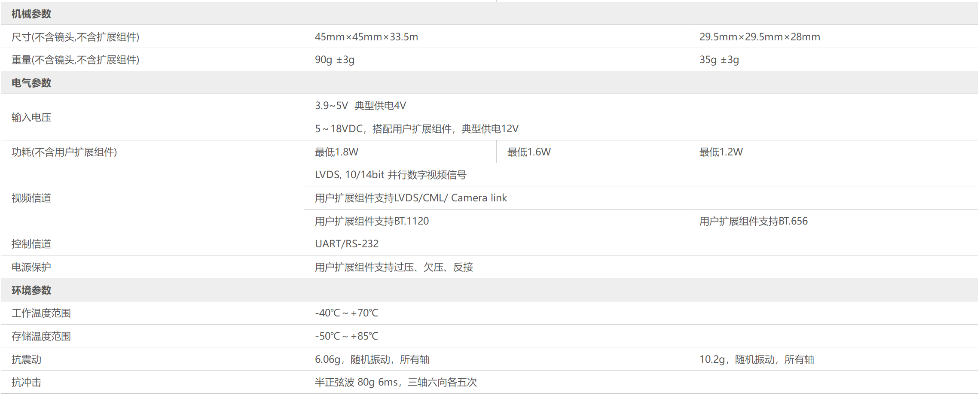The width and height of the screenshot is (980, 395).
Task: Select the 输入电压 row label
Action: 31,117
